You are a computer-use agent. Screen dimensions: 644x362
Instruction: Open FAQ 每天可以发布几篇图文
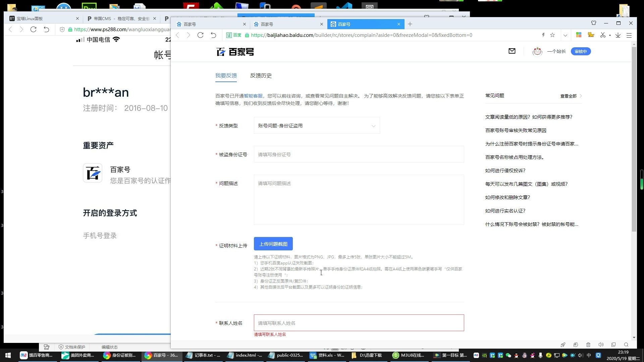526,184
